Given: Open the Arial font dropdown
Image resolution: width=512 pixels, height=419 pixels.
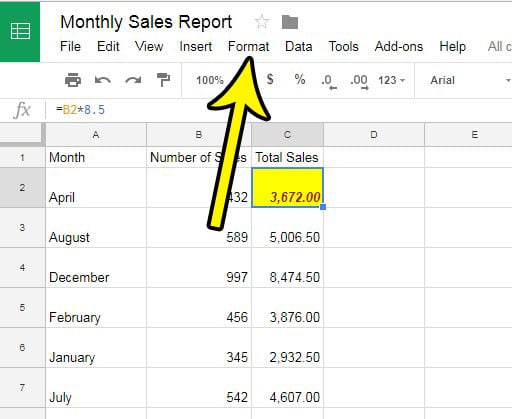Looking at the screenshot, I should [469, 80].
